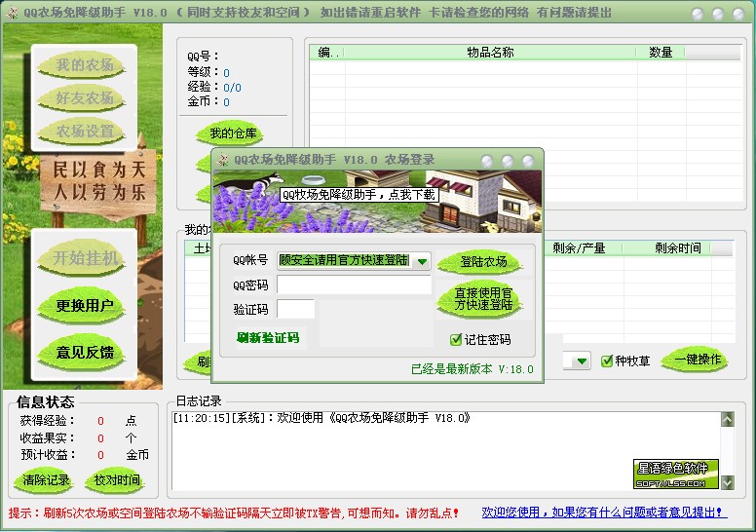Run 一键操作 one-click operation
756x532 pixels.
697,360
